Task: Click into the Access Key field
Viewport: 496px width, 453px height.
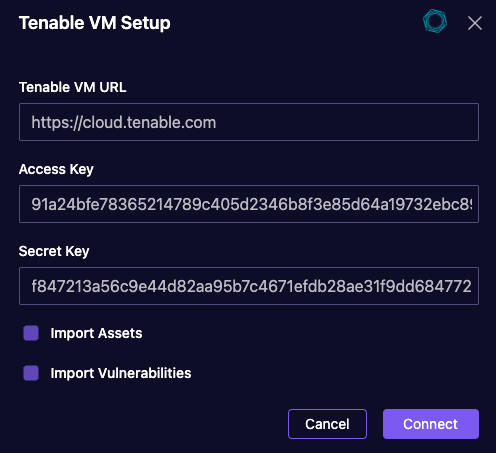Action: click(249, 204)
